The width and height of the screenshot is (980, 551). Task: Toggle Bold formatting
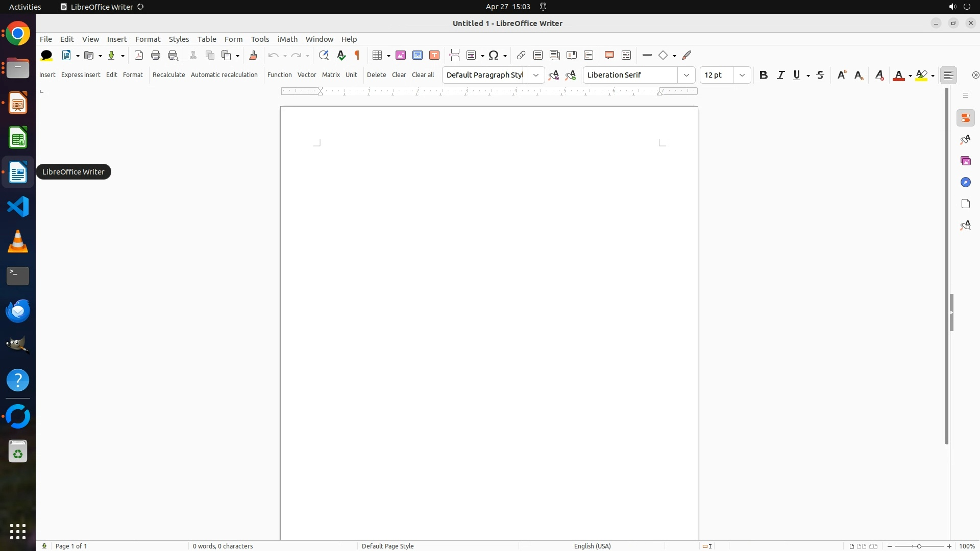point(763,75)
